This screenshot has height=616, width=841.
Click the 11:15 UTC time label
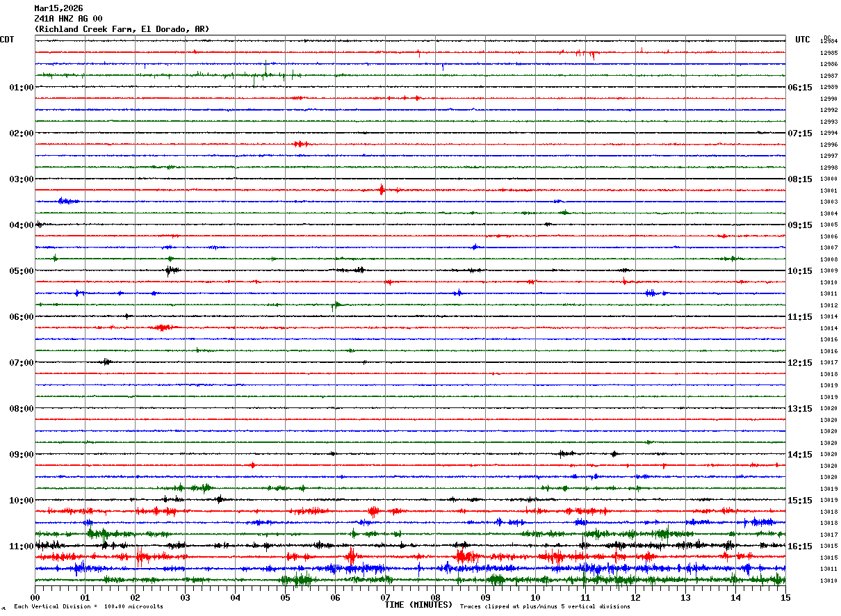click(x=800, y=317)
